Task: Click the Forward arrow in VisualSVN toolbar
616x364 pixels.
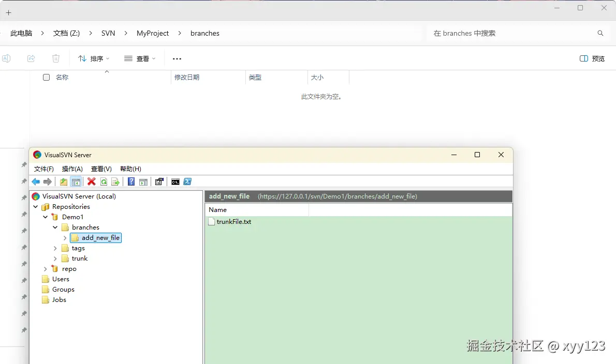Action: (x=48, y=181)
